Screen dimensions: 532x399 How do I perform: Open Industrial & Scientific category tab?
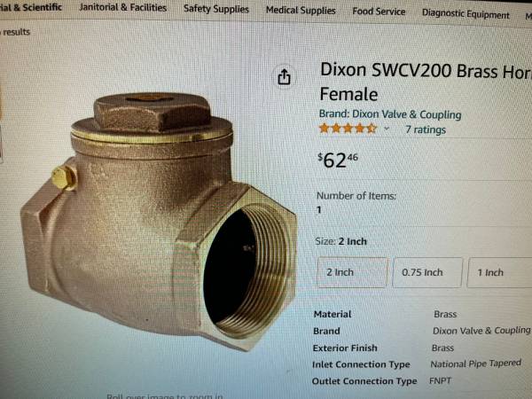click(x=31, y=7)
